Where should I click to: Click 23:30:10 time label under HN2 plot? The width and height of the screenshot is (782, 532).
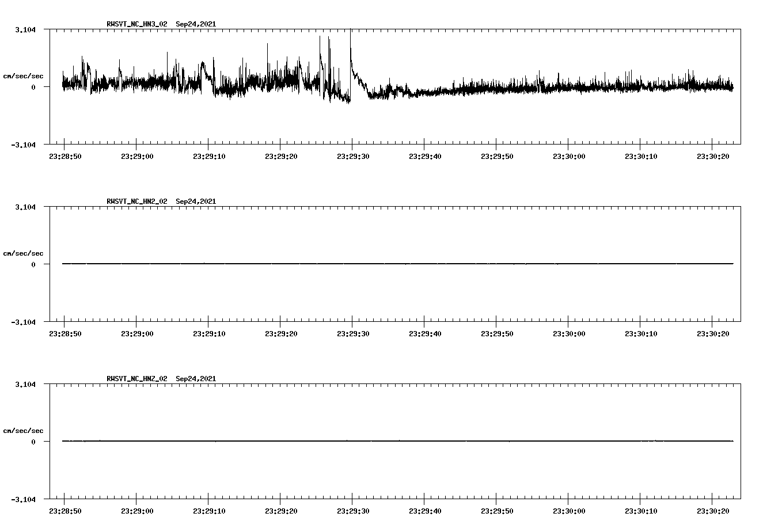click(640, 333)
